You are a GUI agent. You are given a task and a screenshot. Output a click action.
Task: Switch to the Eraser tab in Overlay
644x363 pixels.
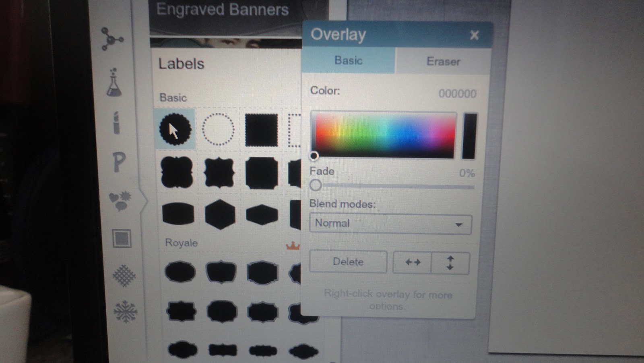point(443,61)
